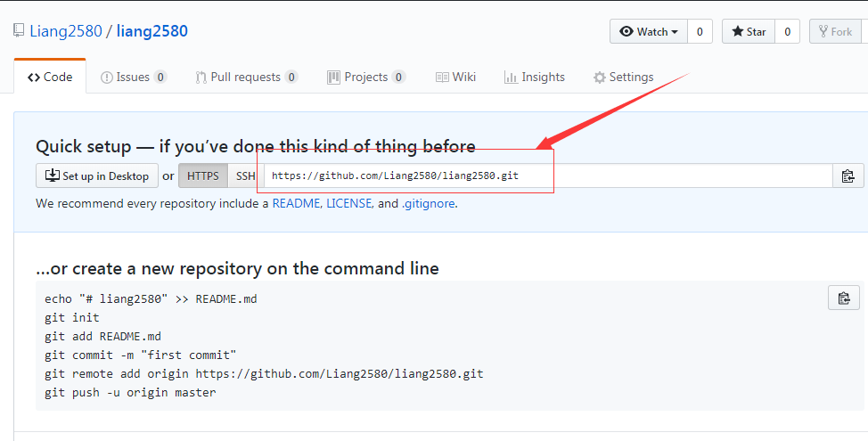
Task: Click the "git init" command line
Action: tap(72, 317)
